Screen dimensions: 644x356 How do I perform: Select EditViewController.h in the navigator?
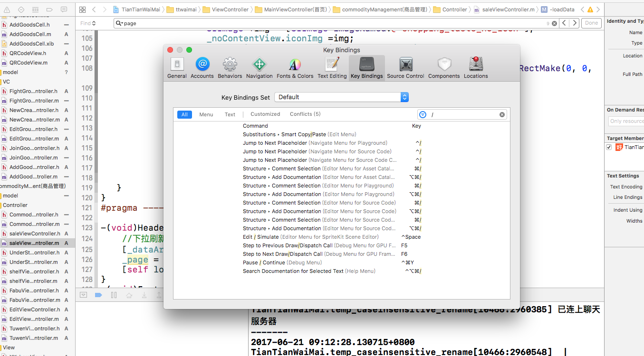click(35, 309)
